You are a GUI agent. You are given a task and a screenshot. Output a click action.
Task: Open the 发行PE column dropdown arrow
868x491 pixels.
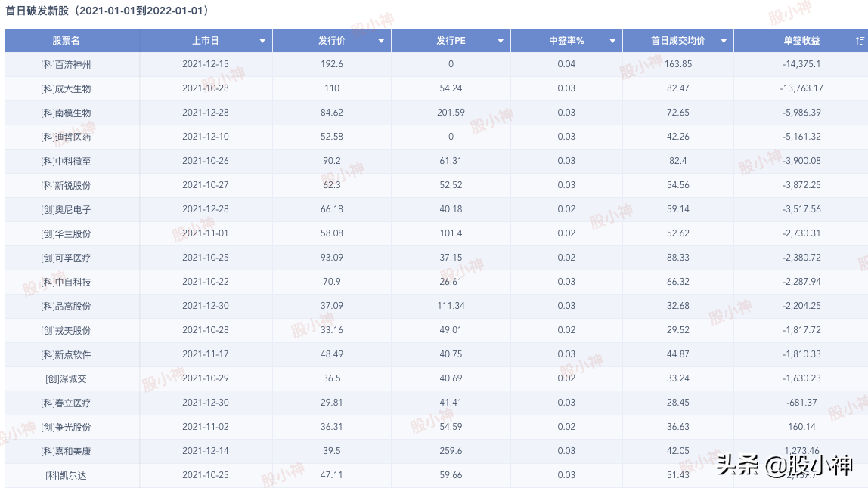click(x=501, y=41)
